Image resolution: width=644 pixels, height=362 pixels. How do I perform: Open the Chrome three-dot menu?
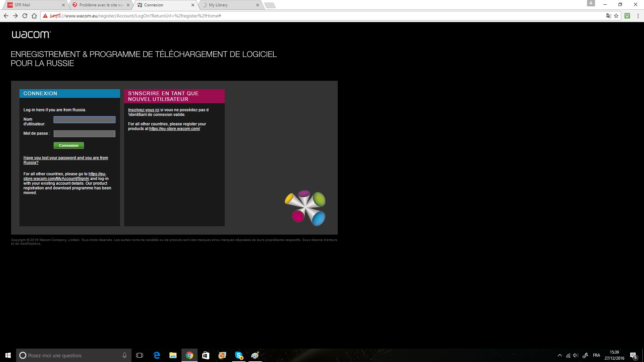click(638, 16)
